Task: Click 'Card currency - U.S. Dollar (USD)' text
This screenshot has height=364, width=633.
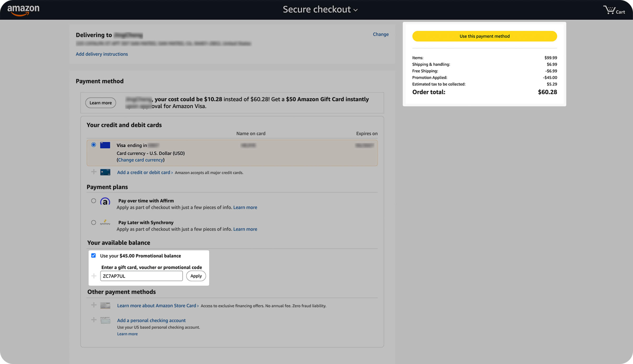Action: tap(151, 153)
